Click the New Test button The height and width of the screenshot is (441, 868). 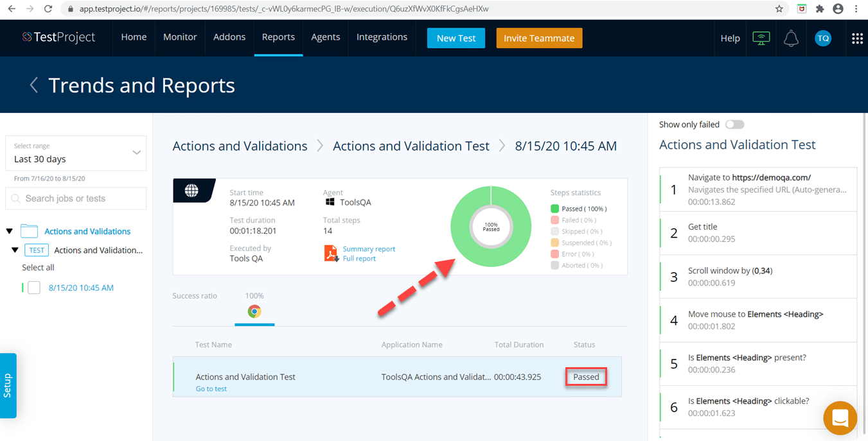[x=456, y=38]
